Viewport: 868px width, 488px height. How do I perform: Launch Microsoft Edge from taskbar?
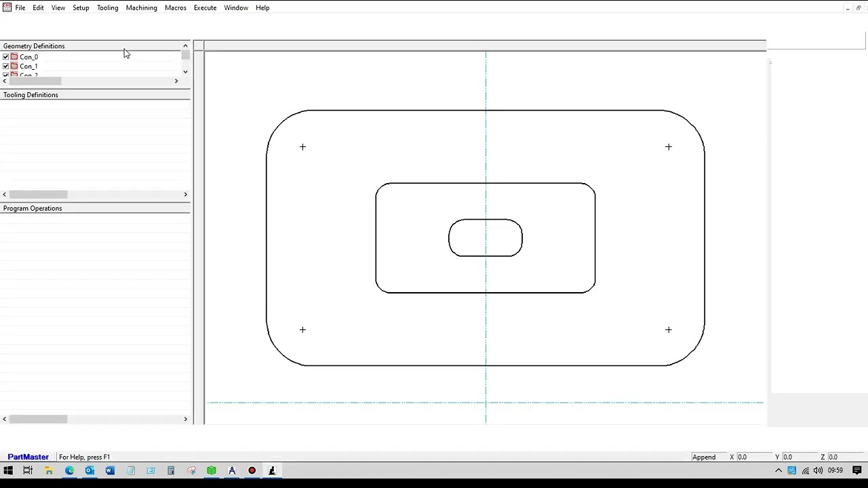69,470
